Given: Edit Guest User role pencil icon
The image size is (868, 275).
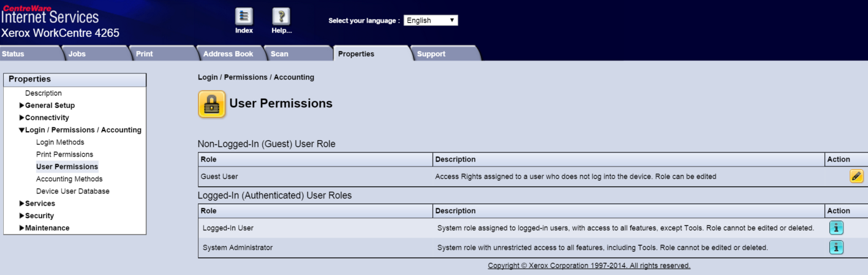Looking at the screenshot, I should (x=856, y=176).
